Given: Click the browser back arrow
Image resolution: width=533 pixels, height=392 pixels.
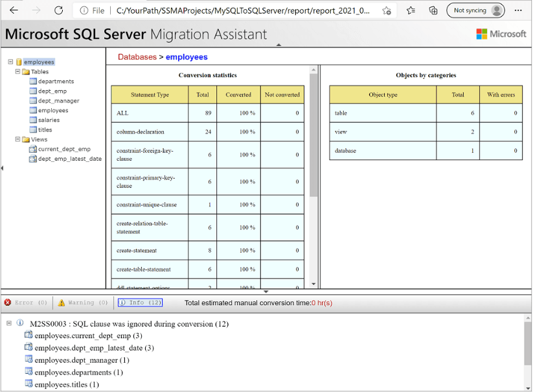Looking at the screenshot, I should click(14, 10).
